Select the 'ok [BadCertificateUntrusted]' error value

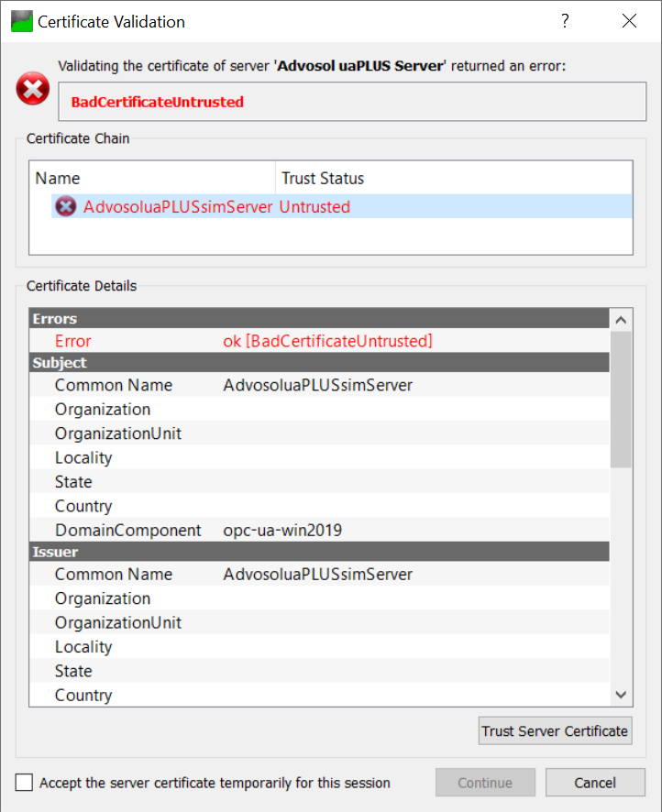327,341
